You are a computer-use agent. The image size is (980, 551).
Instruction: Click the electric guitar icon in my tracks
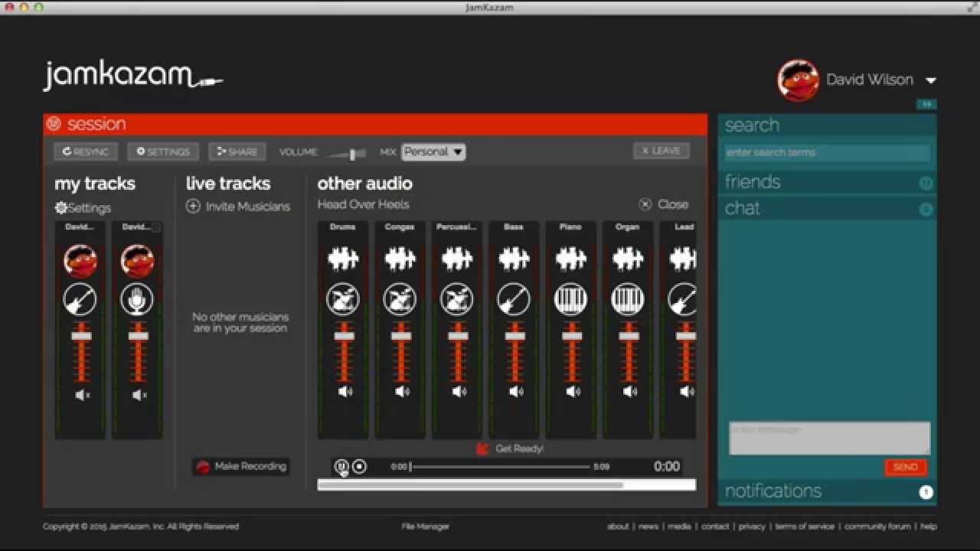click(x=80, y=299)
